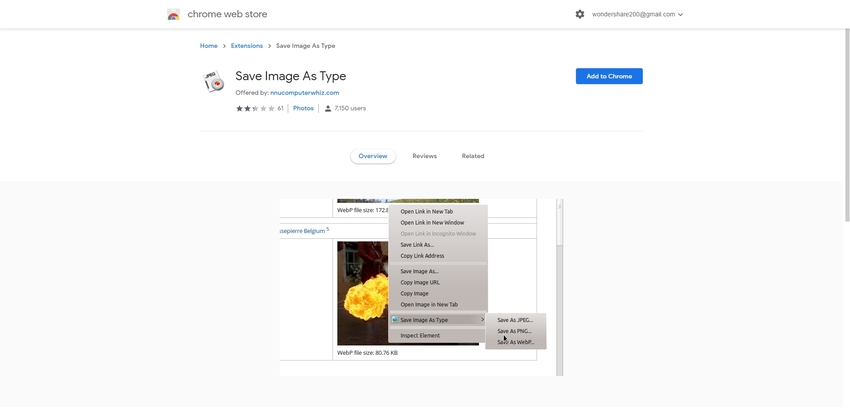Open the Photos category link

[303, 108]
